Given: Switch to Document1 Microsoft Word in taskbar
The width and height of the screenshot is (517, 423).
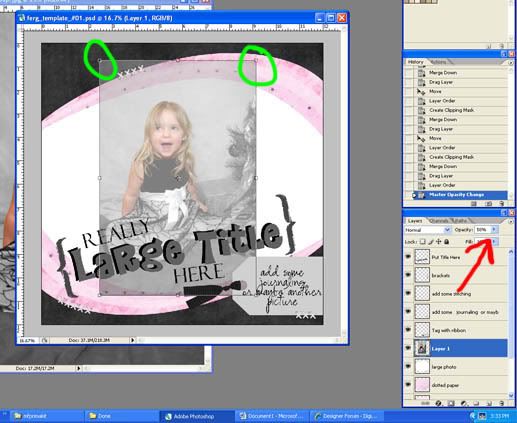Looking at the screenshot, I should (x=272, y=416).
